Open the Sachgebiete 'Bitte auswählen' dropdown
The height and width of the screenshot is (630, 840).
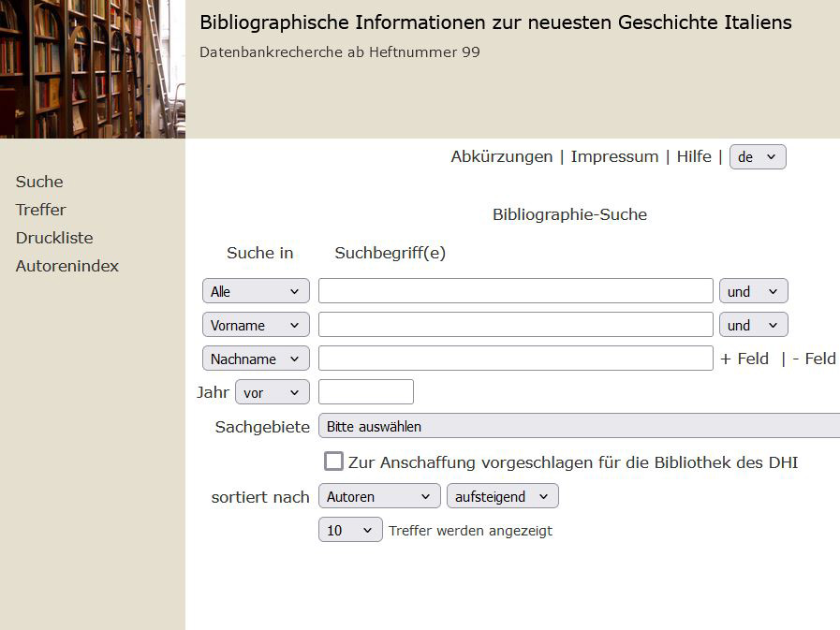pyautogui.click(x=578, y=426)
